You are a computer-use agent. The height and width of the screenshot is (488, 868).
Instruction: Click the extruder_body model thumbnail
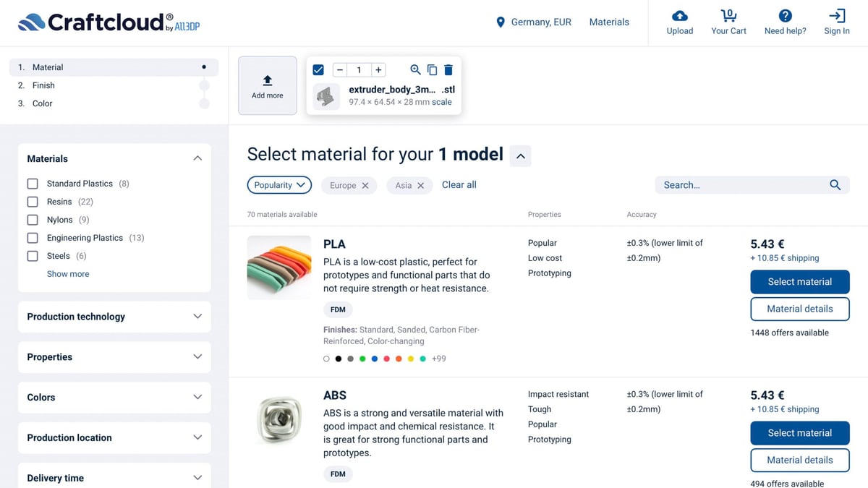[x=326, y=96]
